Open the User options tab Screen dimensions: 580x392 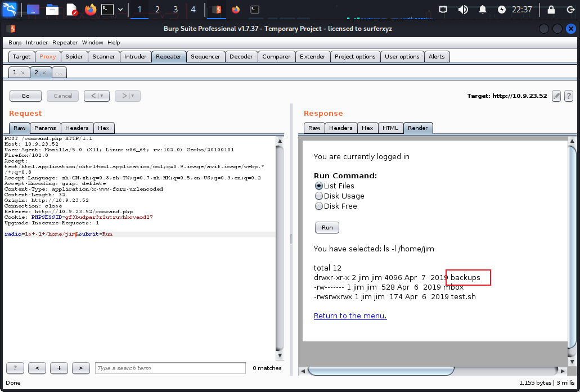coord(402,57)
